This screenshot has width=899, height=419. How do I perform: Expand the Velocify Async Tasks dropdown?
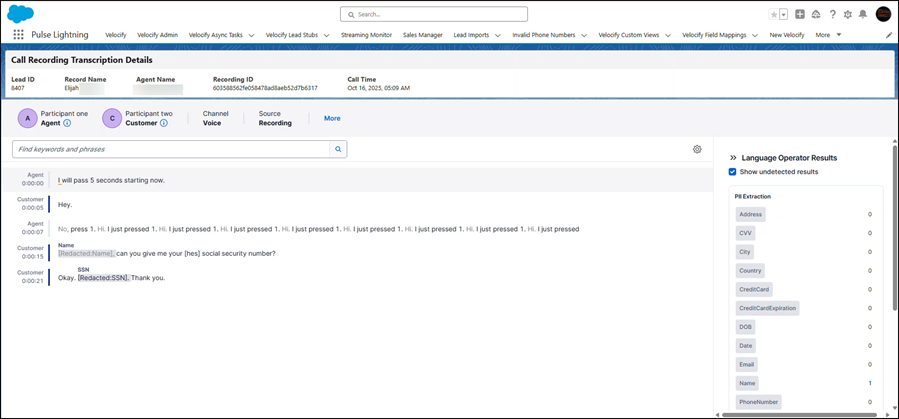[250, 35]
